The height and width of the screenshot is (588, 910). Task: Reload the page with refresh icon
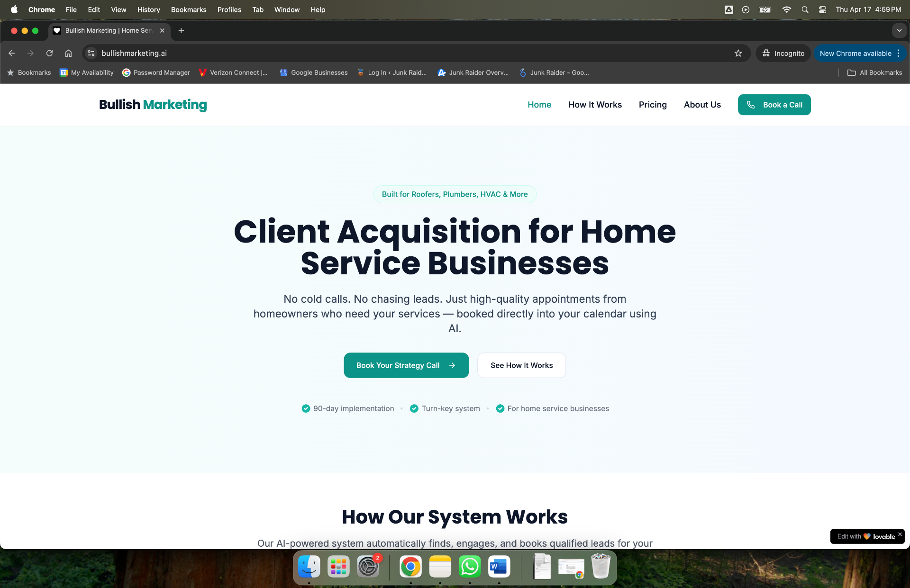[49, 53]
